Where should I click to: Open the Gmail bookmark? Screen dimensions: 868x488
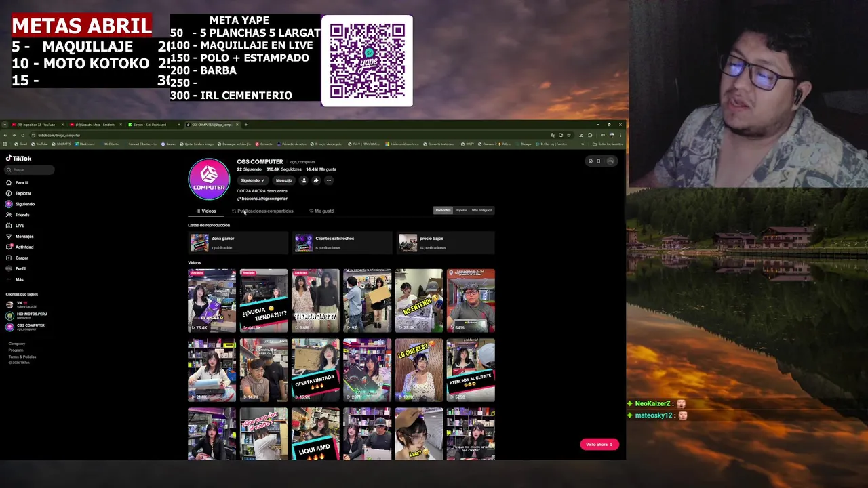pos(22,144)
